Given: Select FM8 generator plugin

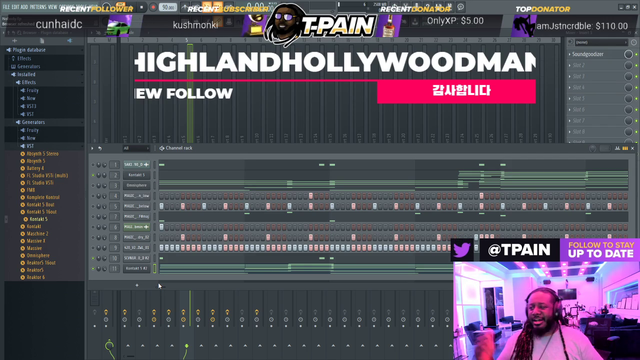Looking at the screenshot, I should (x=28, y=190).
